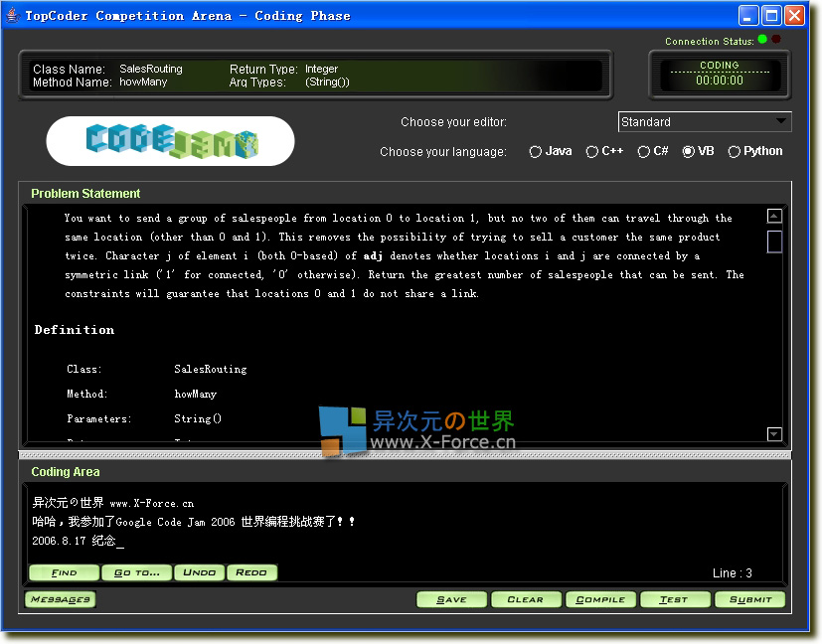
Task: Click the 'Class Name:' label in header
Action: (x=69, y=70)
